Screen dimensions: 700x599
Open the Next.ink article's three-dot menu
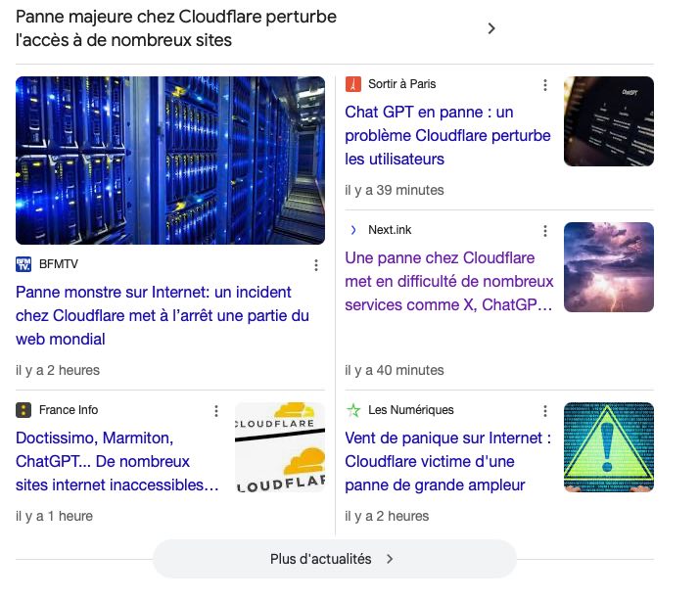point(545,231)
